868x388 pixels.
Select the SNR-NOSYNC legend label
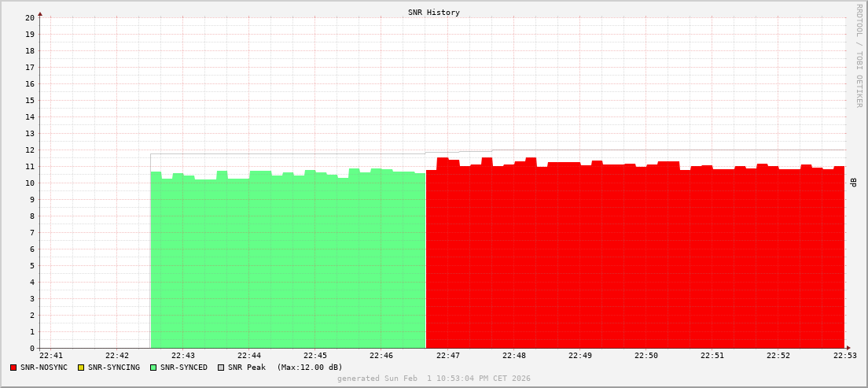[x=44, y=368]
